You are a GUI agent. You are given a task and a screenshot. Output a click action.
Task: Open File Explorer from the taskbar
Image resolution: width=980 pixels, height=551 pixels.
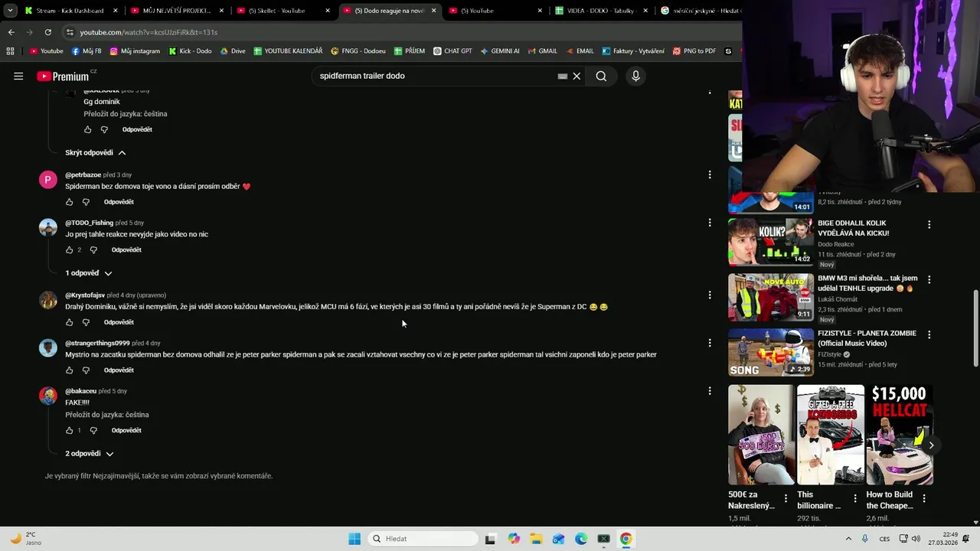pyautogui.click(x=536, y=539)
